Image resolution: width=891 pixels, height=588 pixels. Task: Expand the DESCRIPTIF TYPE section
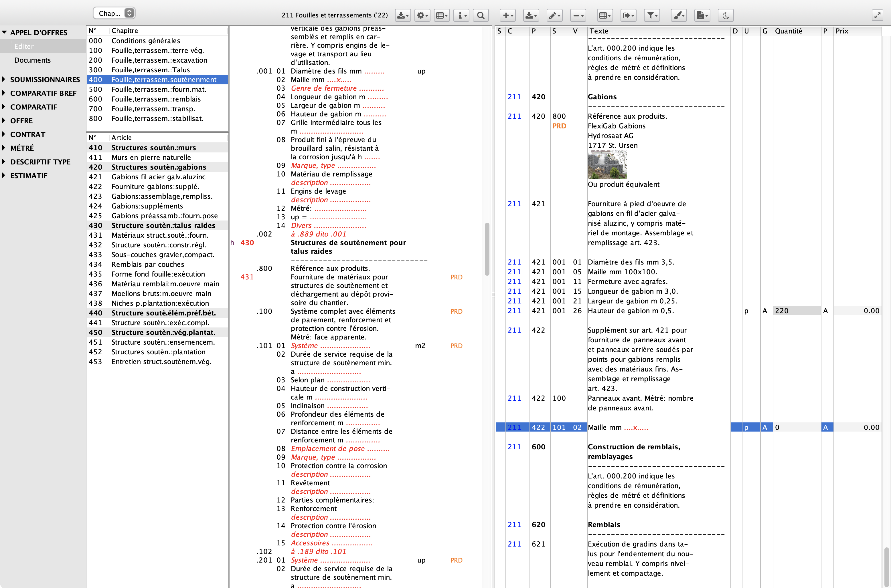tap(4, 162)
